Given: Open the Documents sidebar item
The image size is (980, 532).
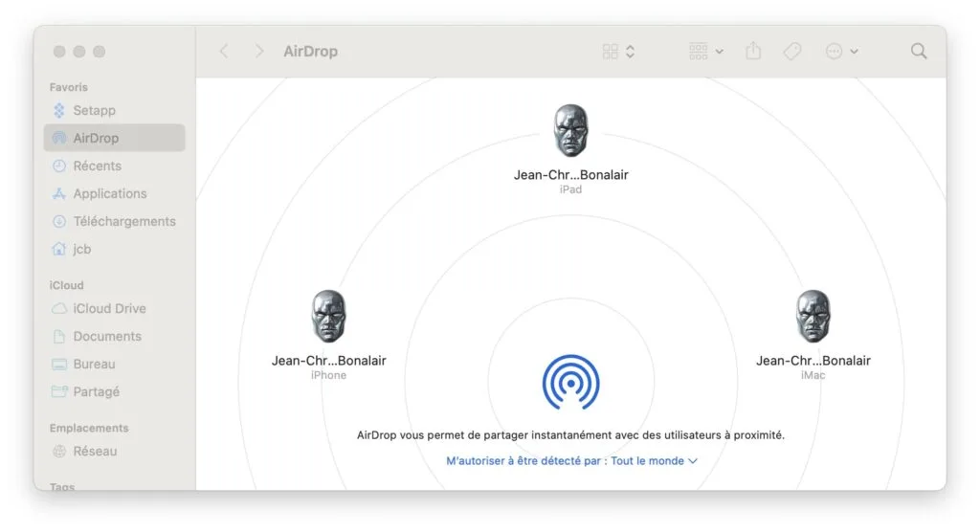Looking at the screenshot, I should (x=115, y=337).
